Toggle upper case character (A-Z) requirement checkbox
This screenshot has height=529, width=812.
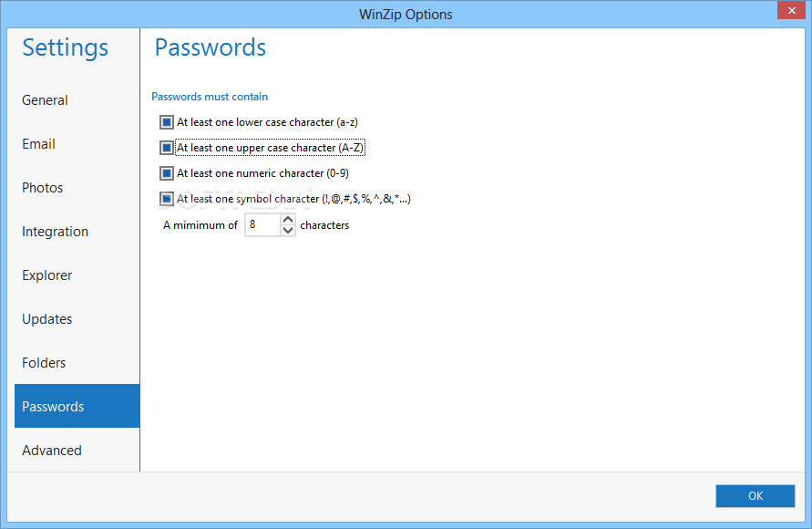(x=166, y=148)
